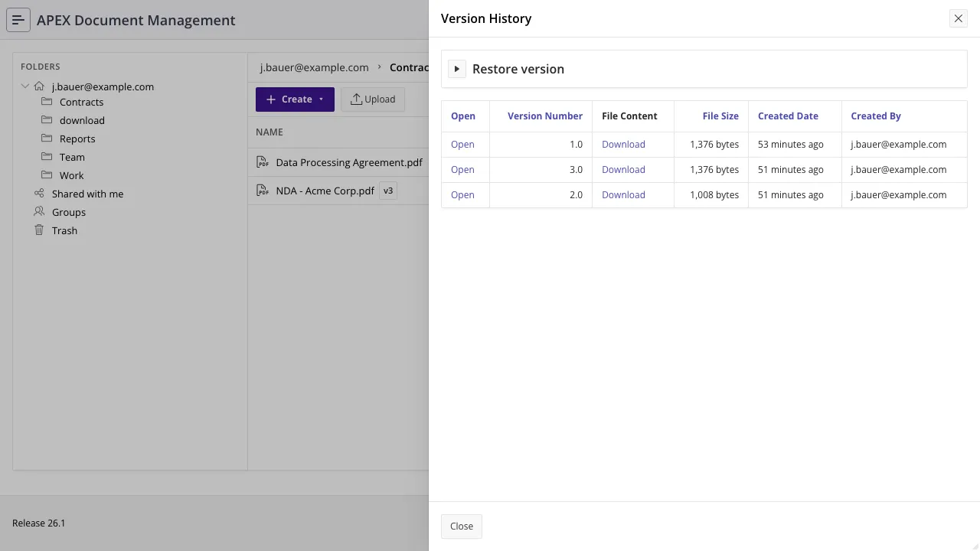Select the Reports folder icon

tap(47, 139)
